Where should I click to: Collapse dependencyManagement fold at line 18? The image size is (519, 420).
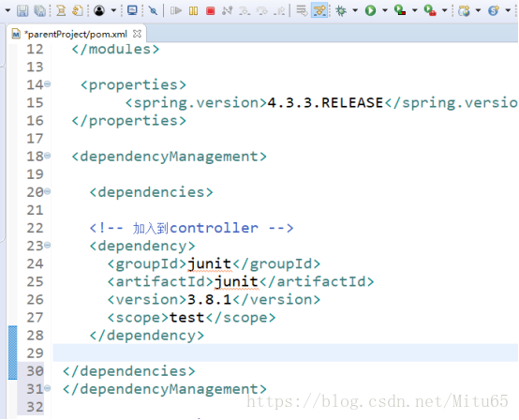pyautogui.click(x=48, y=156)
